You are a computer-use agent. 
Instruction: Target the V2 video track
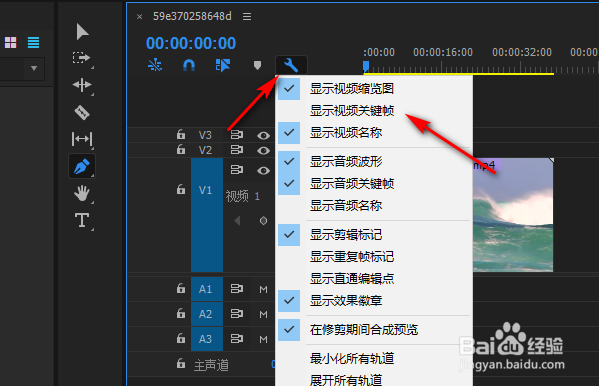pos(205,150)
